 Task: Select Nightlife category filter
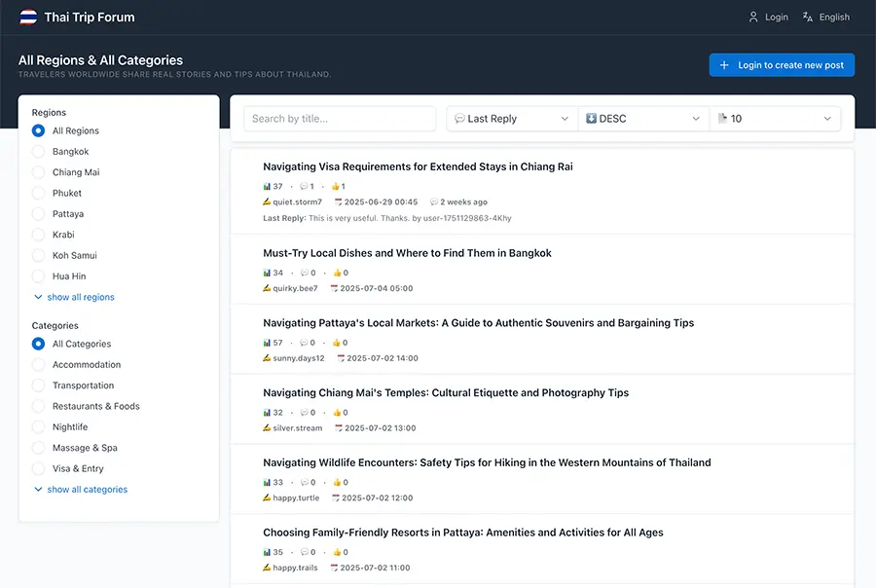[38, 427]
